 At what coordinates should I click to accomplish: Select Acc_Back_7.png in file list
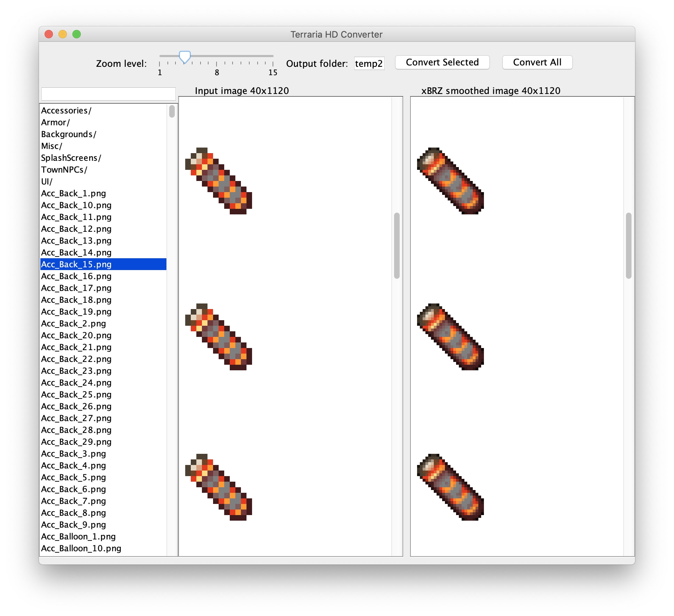103,501
